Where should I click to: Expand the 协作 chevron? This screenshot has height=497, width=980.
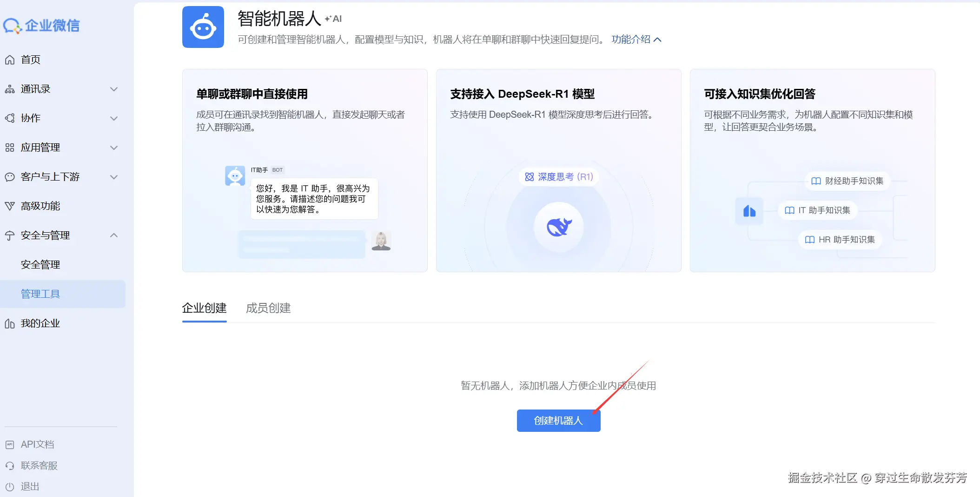pos(114,118)
